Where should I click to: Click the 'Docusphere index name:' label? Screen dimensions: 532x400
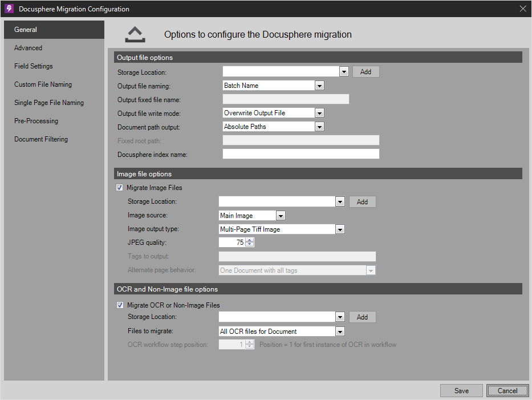tap(152, 155)
